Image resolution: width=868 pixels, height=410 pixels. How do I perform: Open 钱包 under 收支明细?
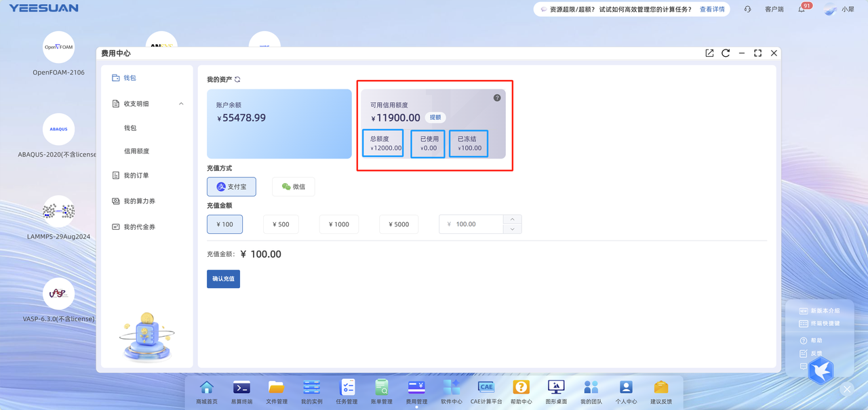(130, 127)
